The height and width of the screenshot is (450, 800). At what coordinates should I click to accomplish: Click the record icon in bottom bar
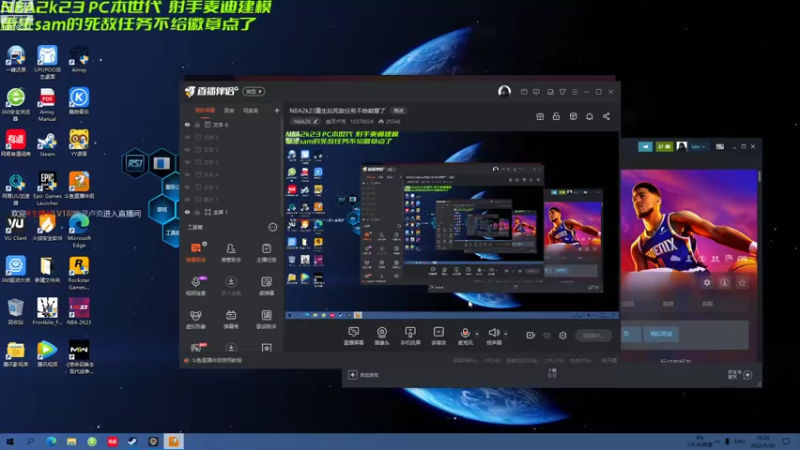click(x=531, y=335)
